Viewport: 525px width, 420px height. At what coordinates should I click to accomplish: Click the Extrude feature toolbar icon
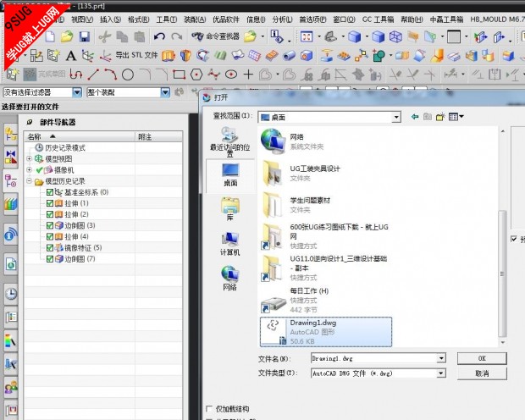pos(168,56)
